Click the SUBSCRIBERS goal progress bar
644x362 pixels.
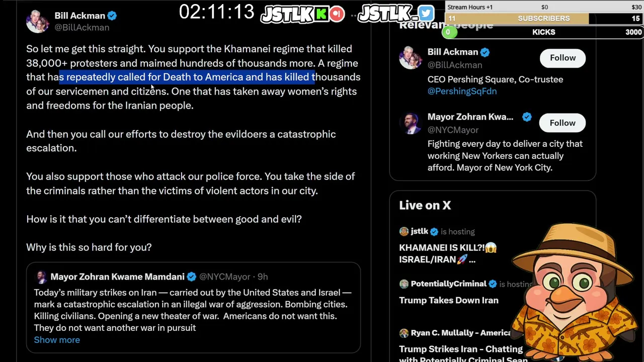coord(544,19)
